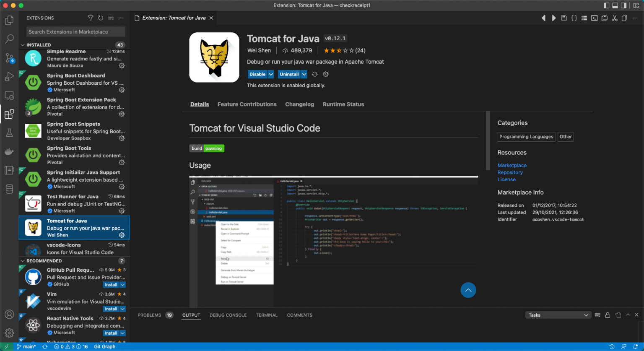Refresh the installed extensions list
The height and width of the screenshot is (351, 644).
coord(100,18)
